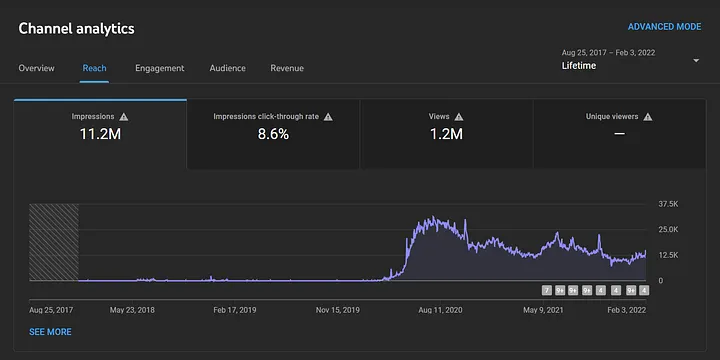Go to the Audience tab
Screen dimensions: 720x360
pos(227,68)
